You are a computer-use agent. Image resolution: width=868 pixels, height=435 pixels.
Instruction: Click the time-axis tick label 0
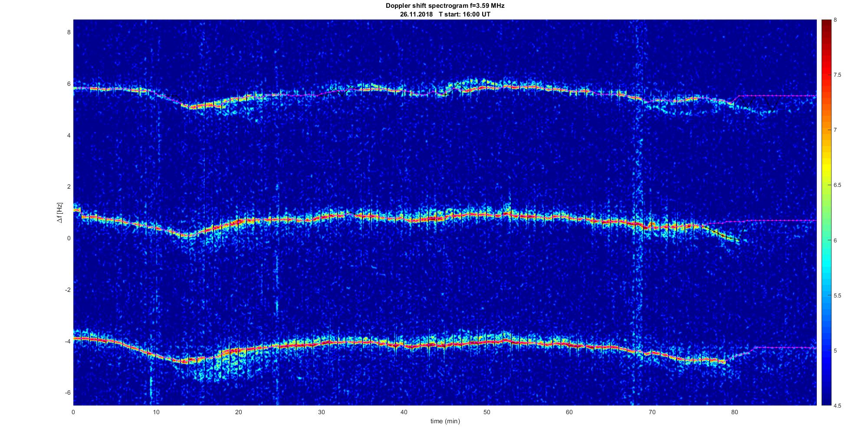click(73, 412)
